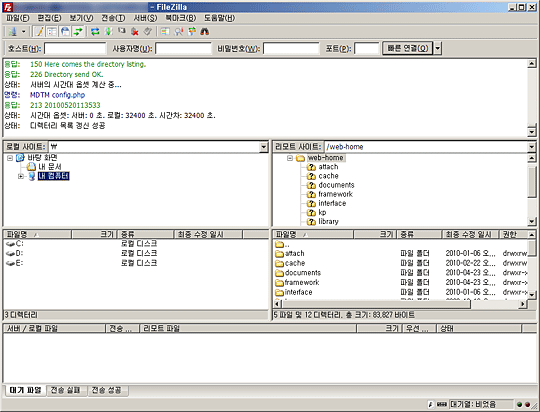Open the 전송(T) menu

point(113,18)
